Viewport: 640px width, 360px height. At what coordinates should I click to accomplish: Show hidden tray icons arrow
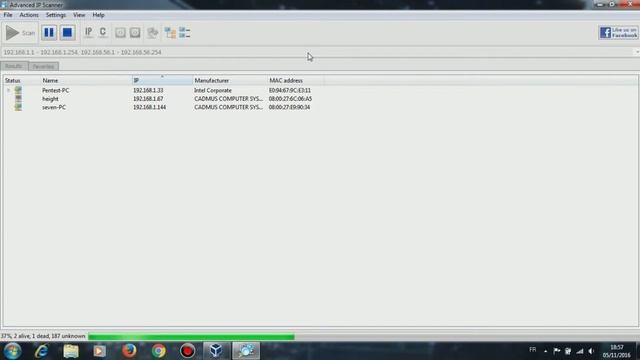(x=545, y=351)
